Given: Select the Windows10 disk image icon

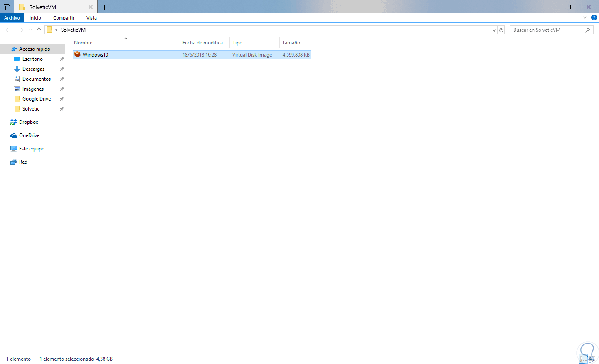Looking at the screenshot, I should (x=77, y=54).
